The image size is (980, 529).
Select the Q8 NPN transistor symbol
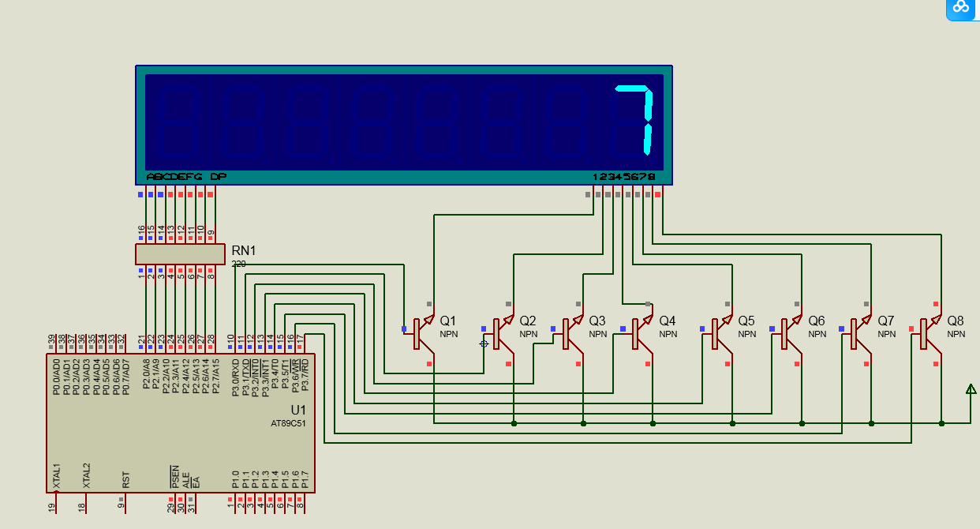[x=928, y=333]
